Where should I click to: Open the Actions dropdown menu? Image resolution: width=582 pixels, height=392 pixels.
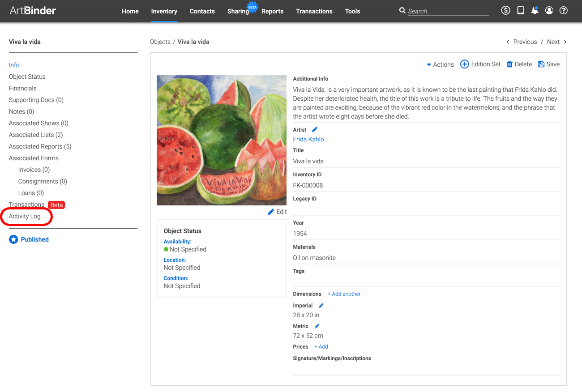(440, 64)
